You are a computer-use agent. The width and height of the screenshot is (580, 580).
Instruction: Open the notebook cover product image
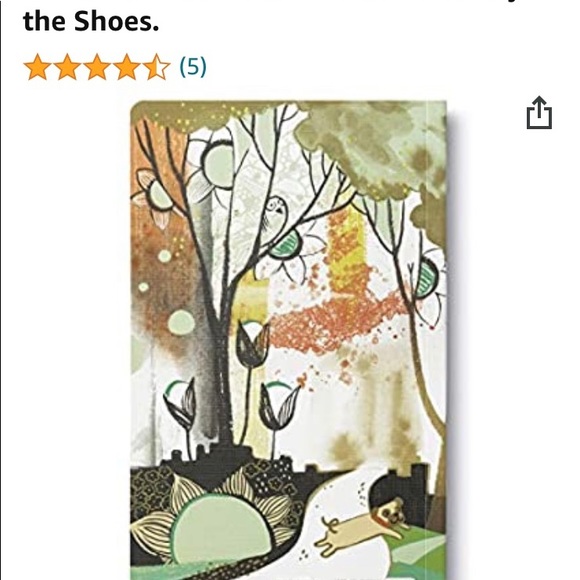pos(289,340)
